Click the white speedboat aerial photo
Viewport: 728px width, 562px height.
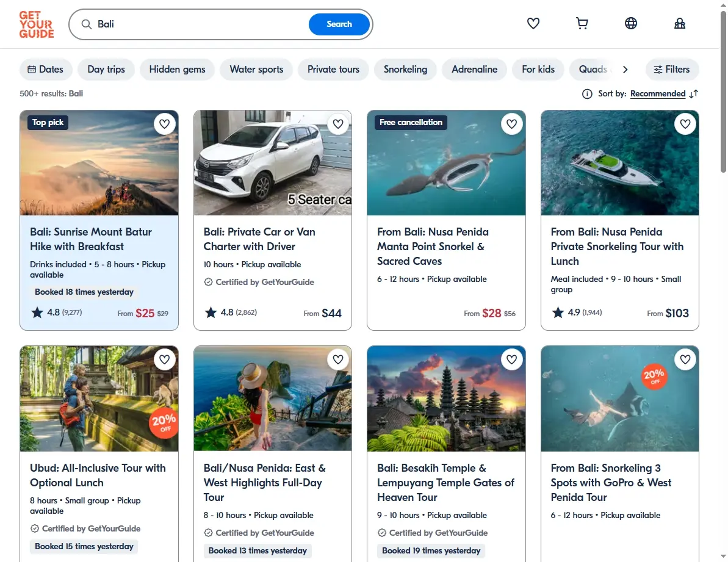[620, 163]
